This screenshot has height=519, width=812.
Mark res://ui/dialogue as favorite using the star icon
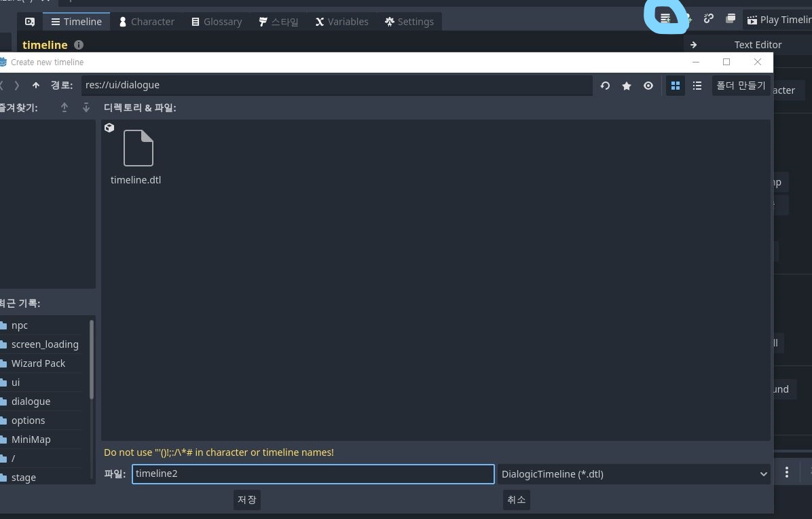pos(626,86)
